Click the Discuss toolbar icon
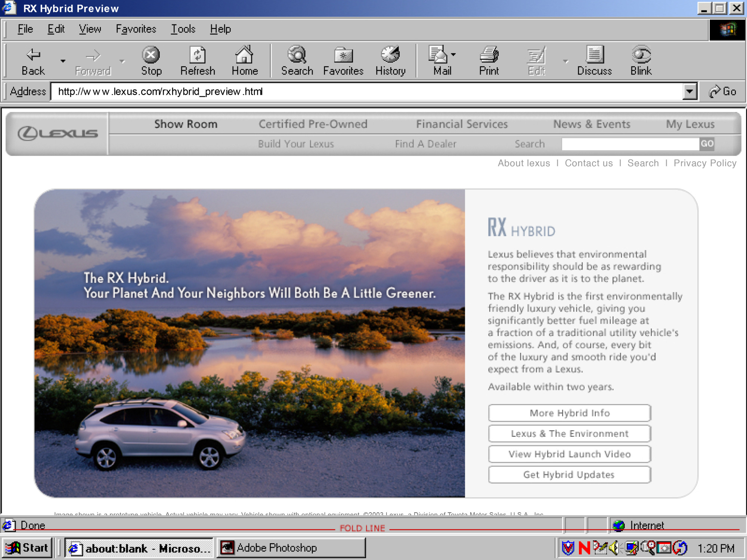This screenshot has width=747, height=560. 594,55
